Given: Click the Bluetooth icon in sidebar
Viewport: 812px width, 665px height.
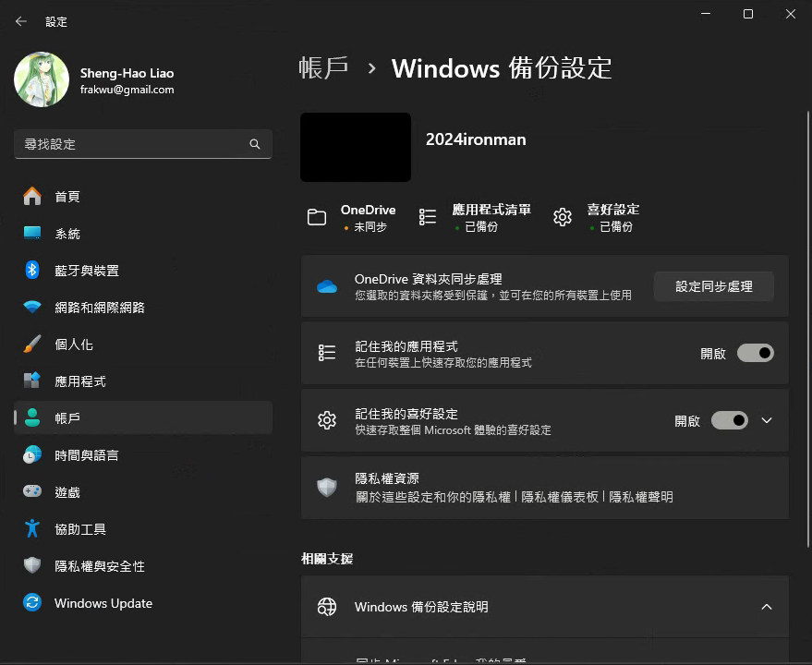Looking at the screenshot, I should (x=32, y=270).
